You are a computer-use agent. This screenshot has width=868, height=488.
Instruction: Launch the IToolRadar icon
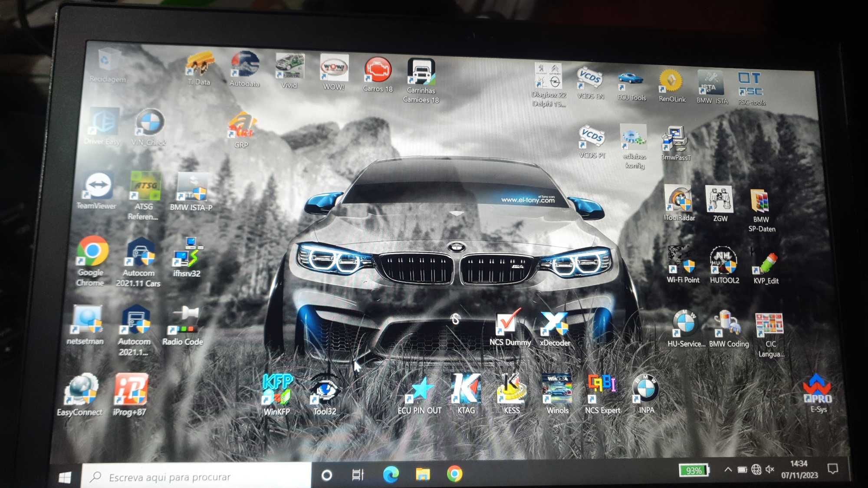click(x=679, y=203)
